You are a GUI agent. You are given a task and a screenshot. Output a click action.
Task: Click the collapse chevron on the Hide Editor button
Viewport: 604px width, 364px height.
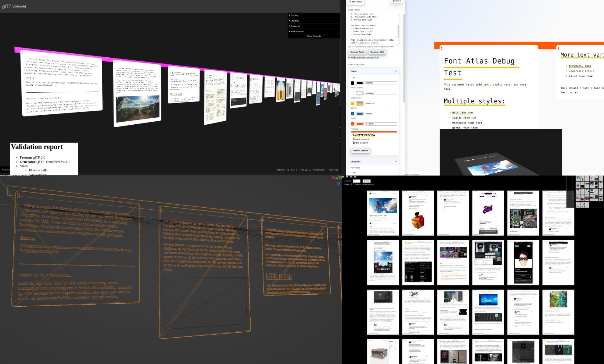pos(350,2)
